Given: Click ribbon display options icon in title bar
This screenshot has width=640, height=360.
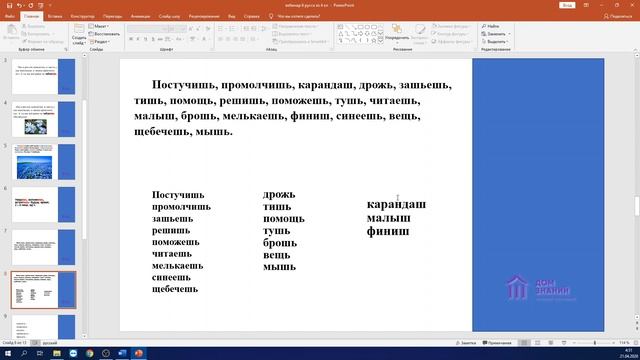Looking at the screenshot, I should coord(586,5).
